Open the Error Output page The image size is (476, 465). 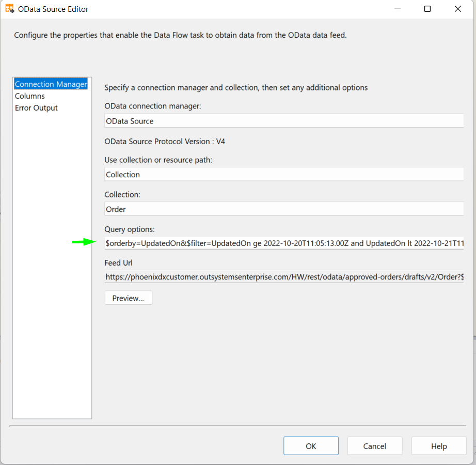[36, 108]
